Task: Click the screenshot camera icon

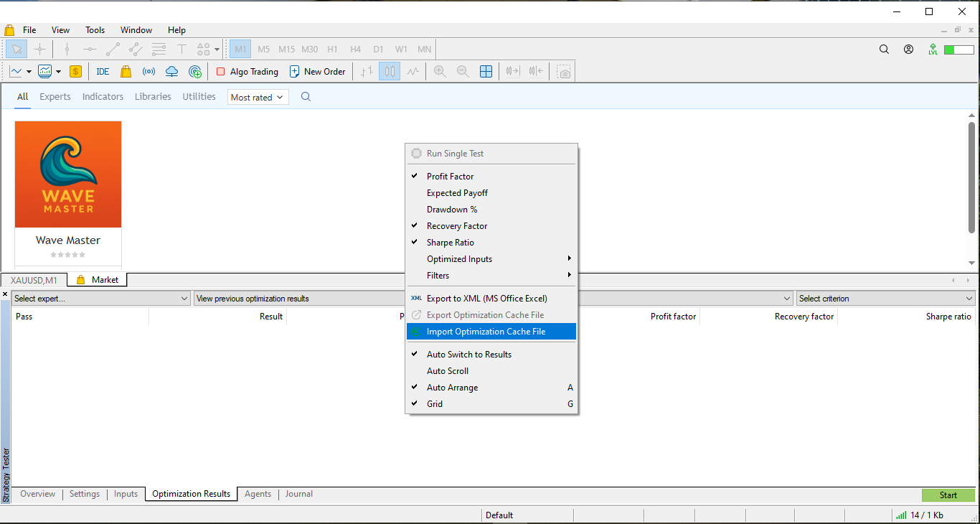Action: click(x=565, y=72)
